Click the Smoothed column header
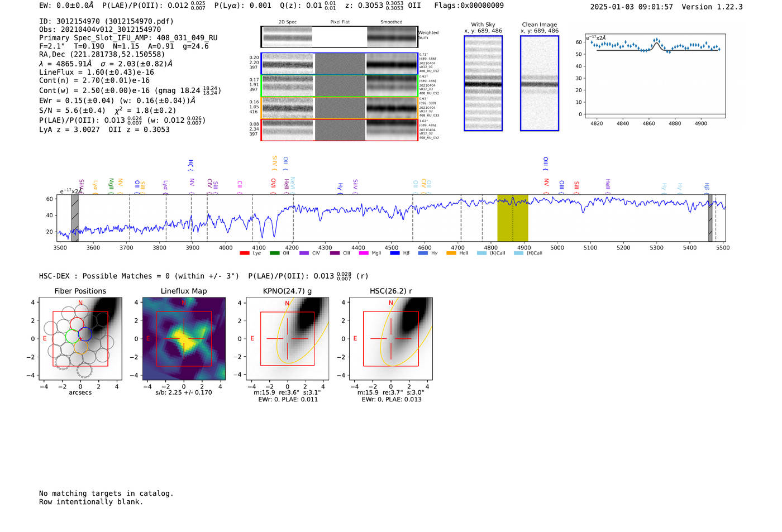This screenshot has height=532, width=782. (x=391, y=22)
